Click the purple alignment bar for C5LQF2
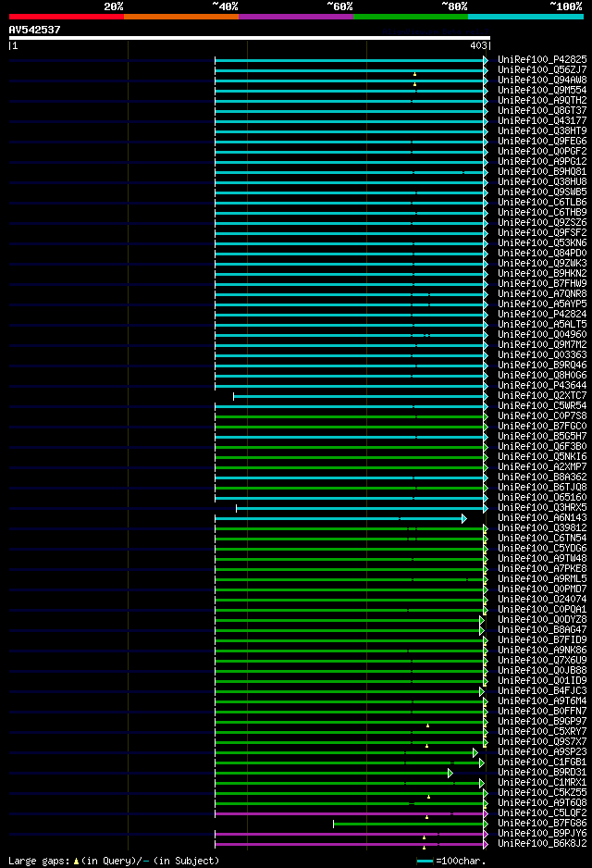This screenshot has height=868, width=592. 351,813
